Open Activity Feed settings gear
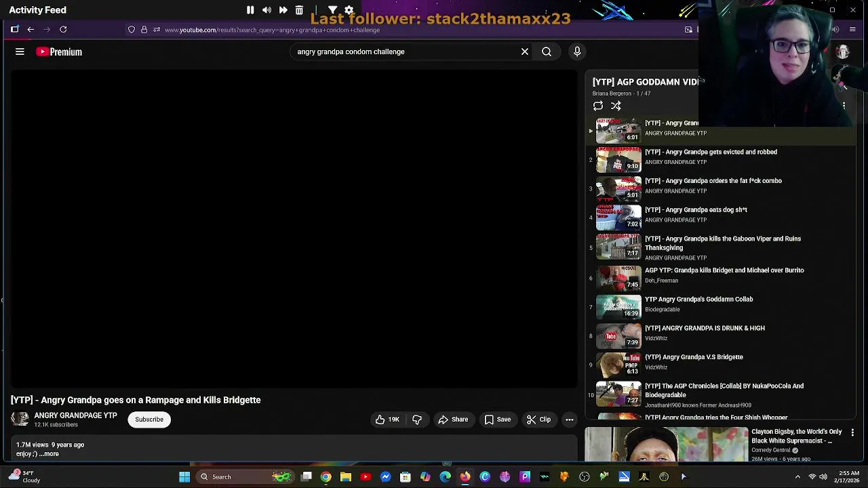868x488 pixels. pos(349,10)
